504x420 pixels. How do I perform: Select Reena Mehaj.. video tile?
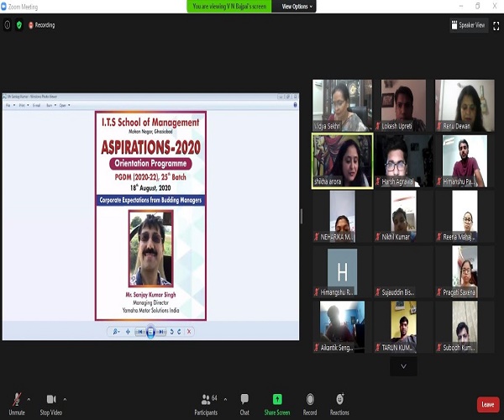coord(465,216)
